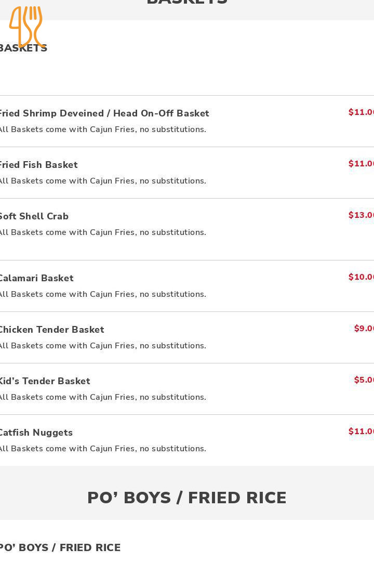Pick the Chicken Tender Basket item
This screenshot has height=588, width=374.
[52, 330]
